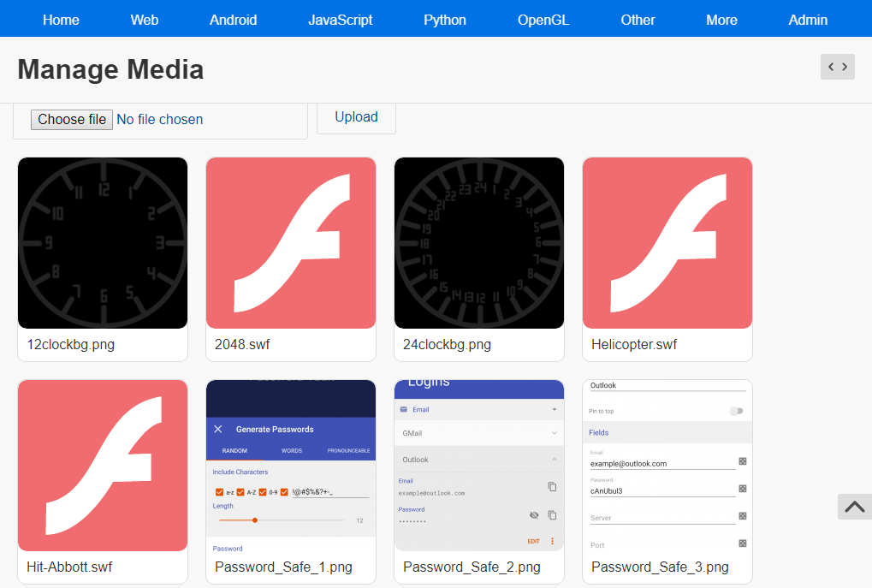This screenshot has height=588, width=872.
Task: Click the 2048.swf file name
Action: click(242, 344)
